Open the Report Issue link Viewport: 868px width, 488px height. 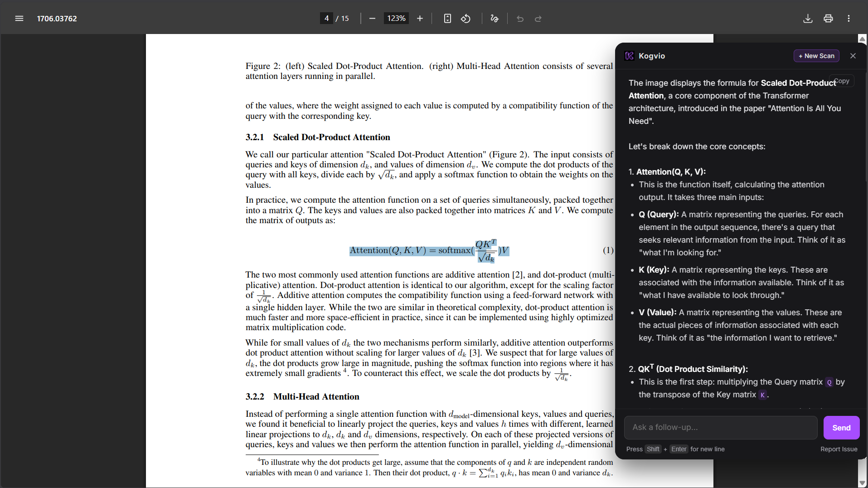tap(839, 449)
